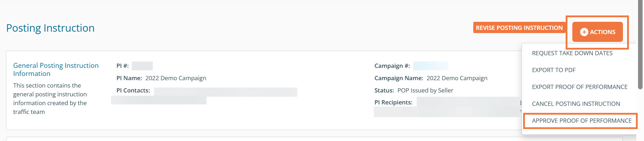Image resolution: width=644 pixels, height=141 pixels.
Task: Click the Posting Instruction page heading
Action: [50, 28]
